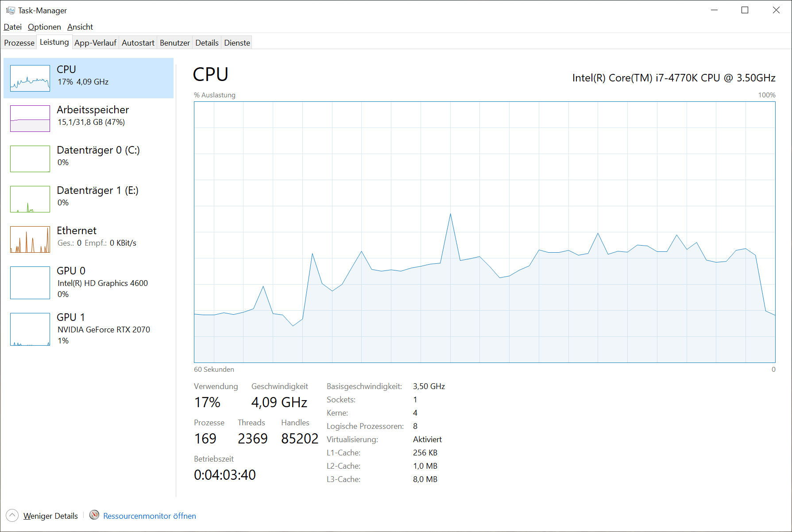Select the Leistung tab
This screenshot has width=792, height=532.
click(x=54, y=42)
